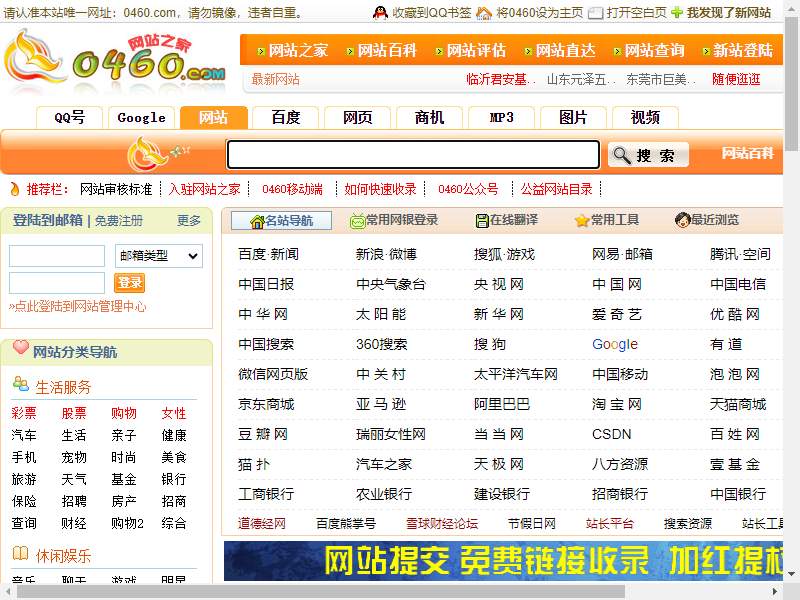Viewport: 800px width, 600px height.
Task: Open the 邮箱类型 dropdown
Action: 159,256
